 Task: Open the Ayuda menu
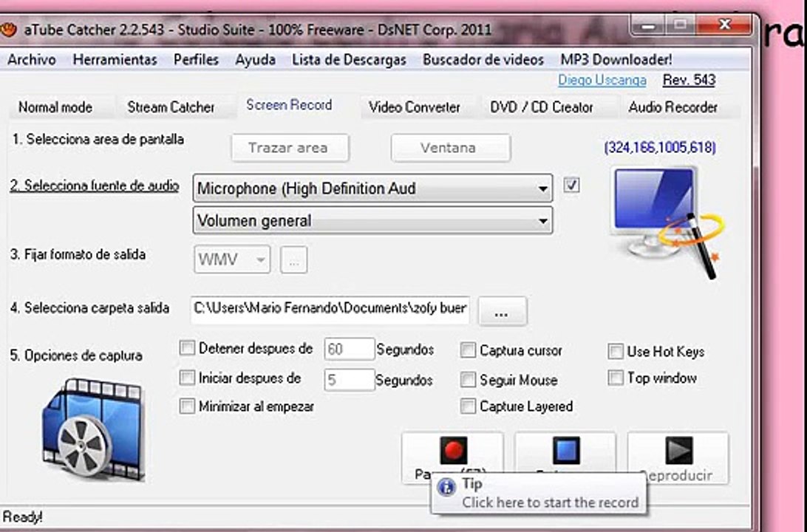(255, 60)
